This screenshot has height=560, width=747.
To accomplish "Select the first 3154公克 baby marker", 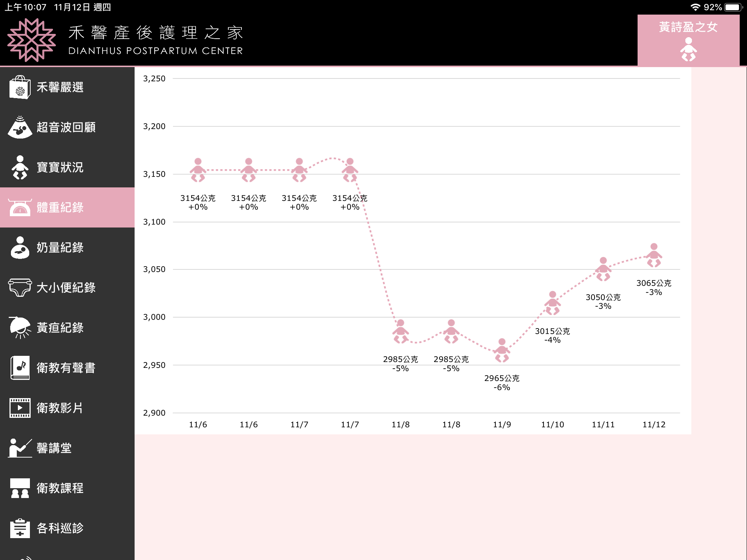I will [198, 170].
